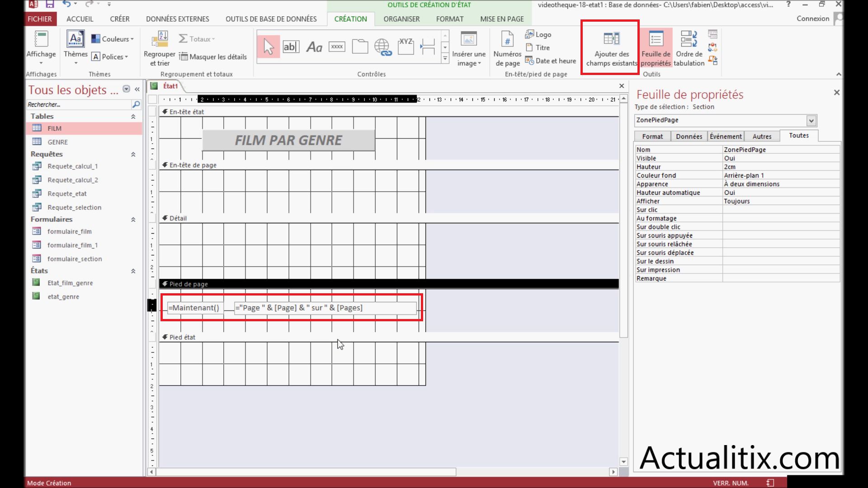Screen dimensions: 868x488
Task: Collapse the Tables group
Action: point(133,117)
